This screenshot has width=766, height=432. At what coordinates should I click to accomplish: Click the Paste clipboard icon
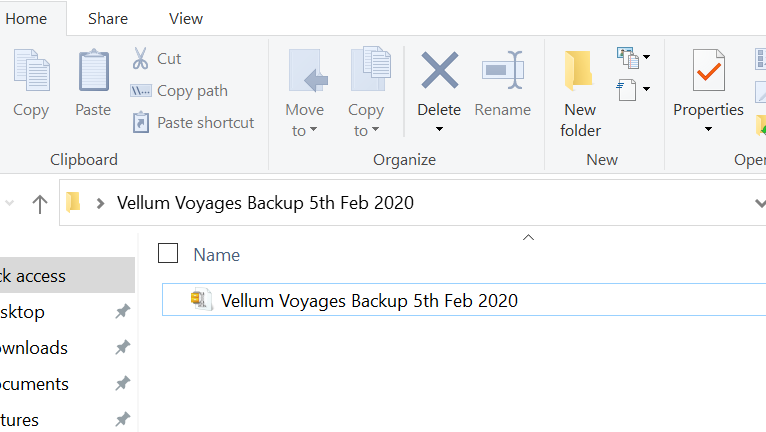[93, 70]
